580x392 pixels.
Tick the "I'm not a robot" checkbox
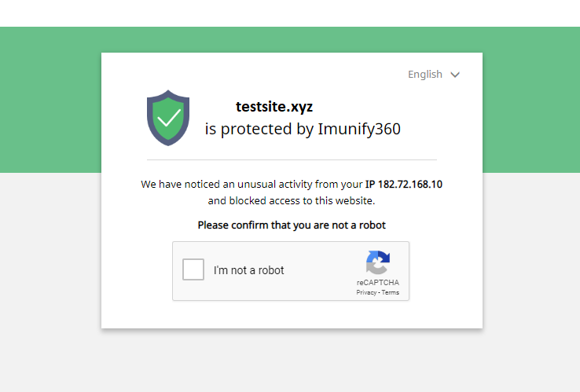[193, 269]
